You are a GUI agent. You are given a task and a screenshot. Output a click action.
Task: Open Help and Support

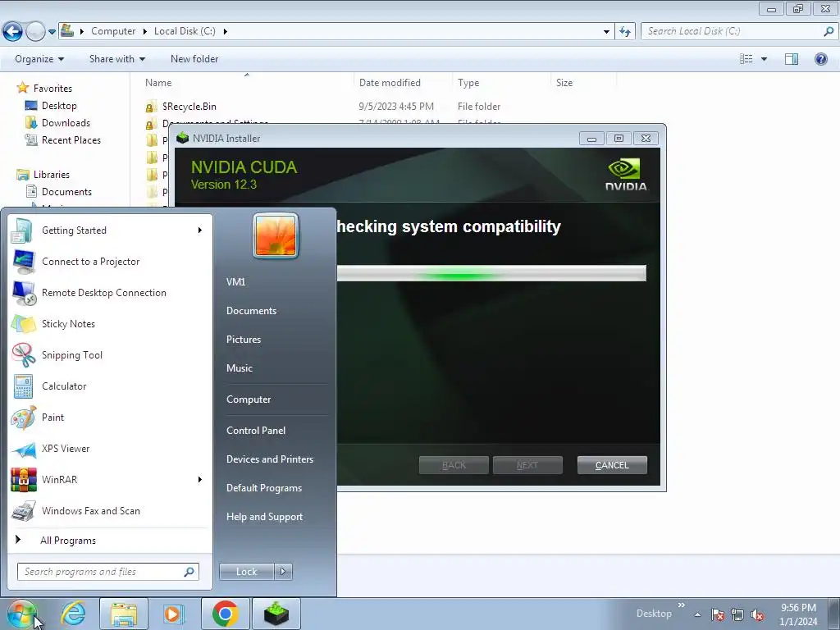point(265,517)
